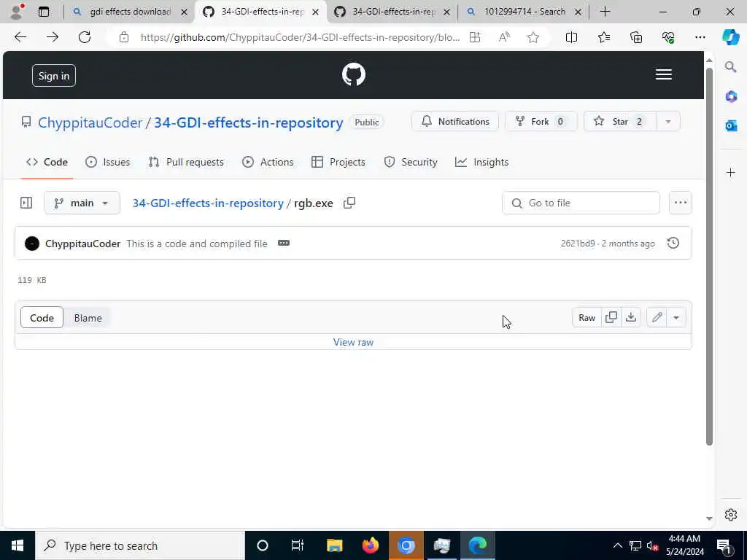Viewport: 747px width, 560px height.
Task: Switch to gdi effects download tab
Action: point(130,12)
